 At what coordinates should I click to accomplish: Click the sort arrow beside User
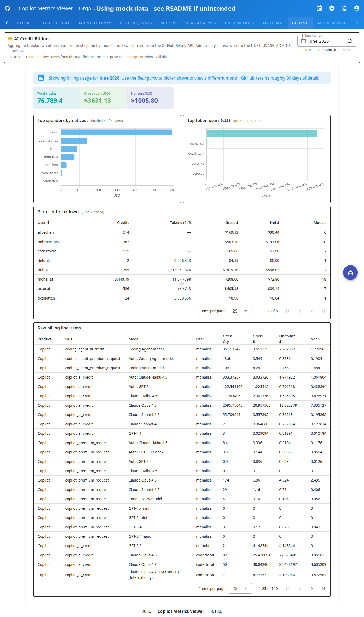click(x=49, y=222)
